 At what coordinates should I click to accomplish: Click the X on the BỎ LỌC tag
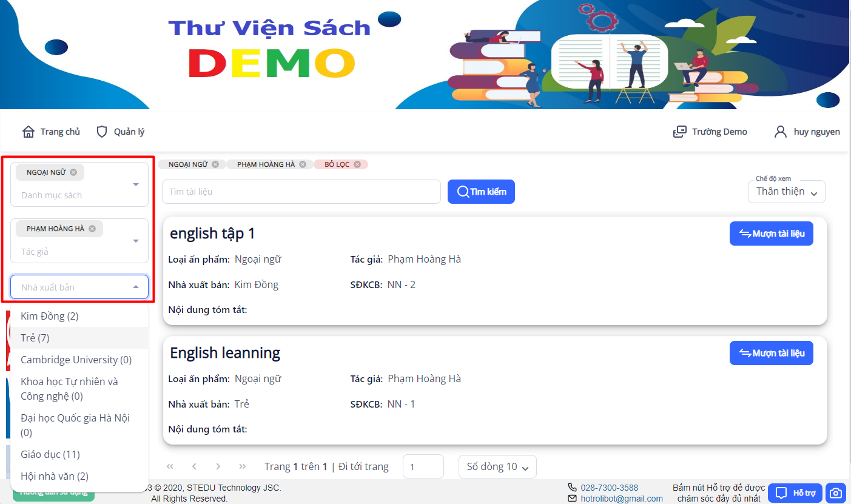pos(357,164)
